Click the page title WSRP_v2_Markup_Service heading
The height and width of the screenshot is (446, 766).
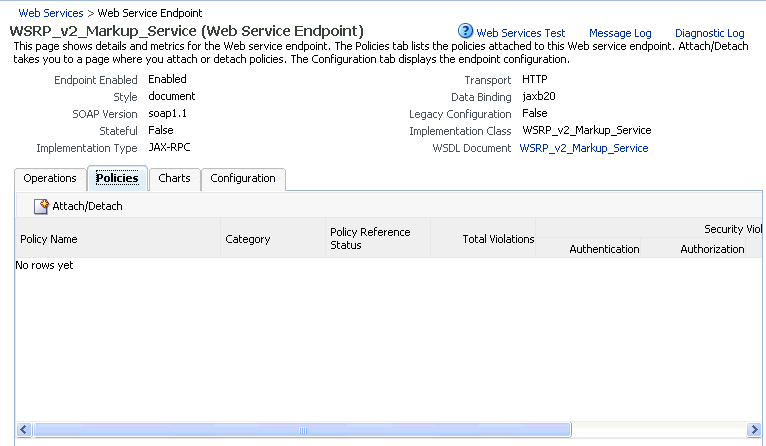[x=187, y=31]
